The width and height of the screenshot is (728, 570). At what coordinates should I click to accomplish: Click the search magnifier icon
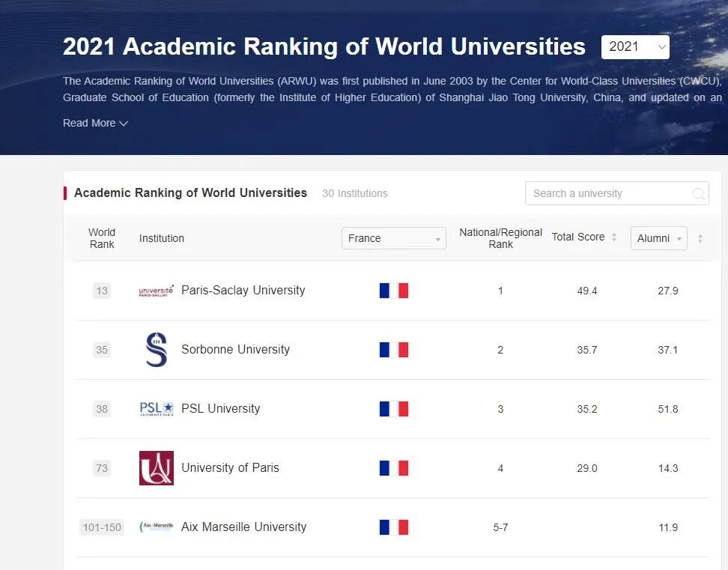click(x=698, y=193)
